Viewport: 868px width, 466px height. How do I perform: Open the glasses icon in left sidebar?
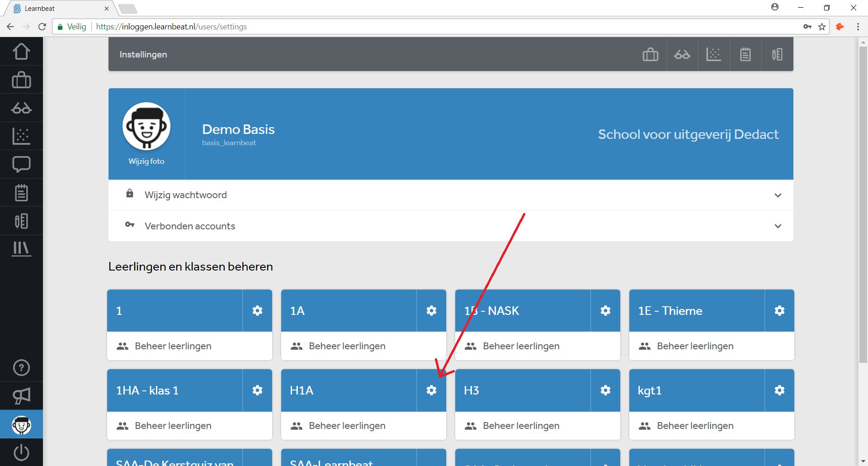[x=21, y=108]
